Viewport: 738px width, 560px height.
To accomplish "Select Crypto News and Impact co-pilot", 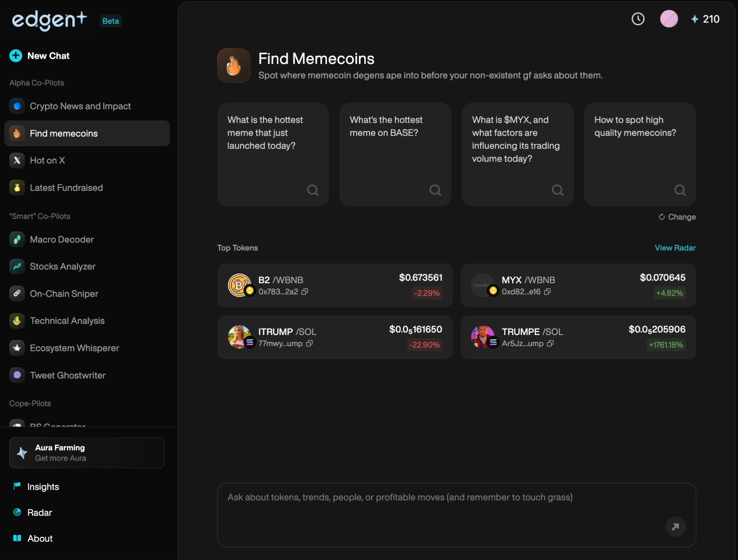I will [x=80, y=106].
